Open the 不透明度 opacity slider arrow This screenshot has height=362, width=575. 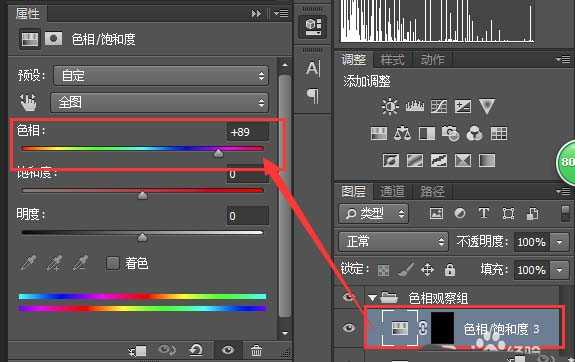(x=559, y=242)
